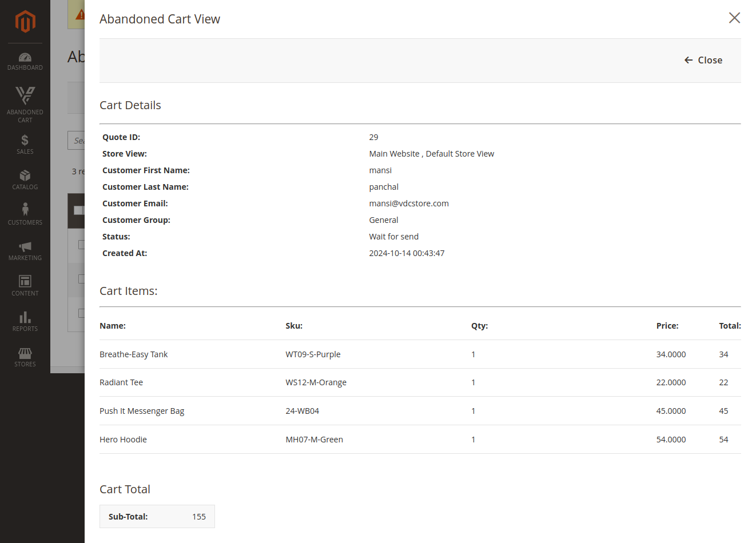Click the mansi@vdcstore.com email value

408,203
